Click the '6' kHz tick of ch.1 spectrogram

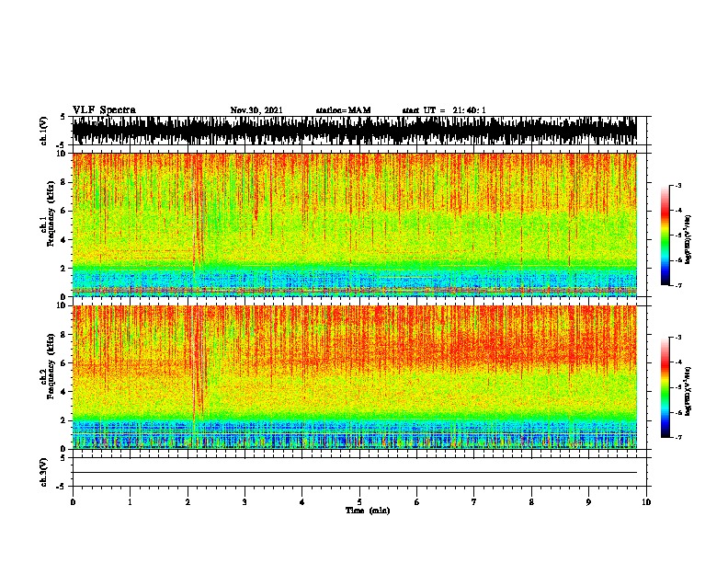[64, 211]
